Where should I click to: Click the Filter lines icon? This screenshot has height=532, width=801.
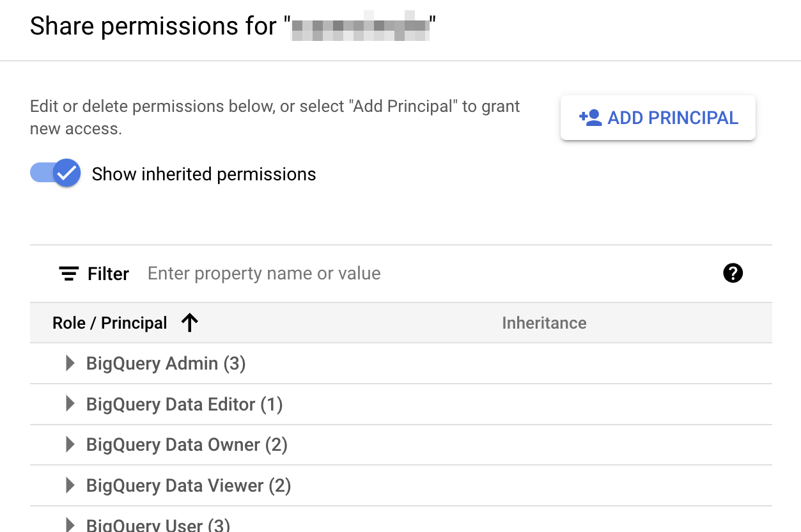[x=69, y=274]
